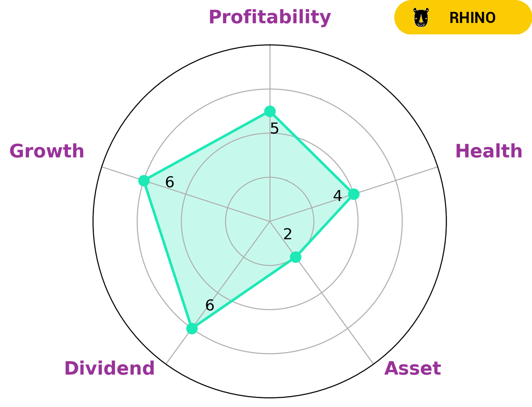
Task: Click the value 2 on the Asset axis
Action: (288, 234)
